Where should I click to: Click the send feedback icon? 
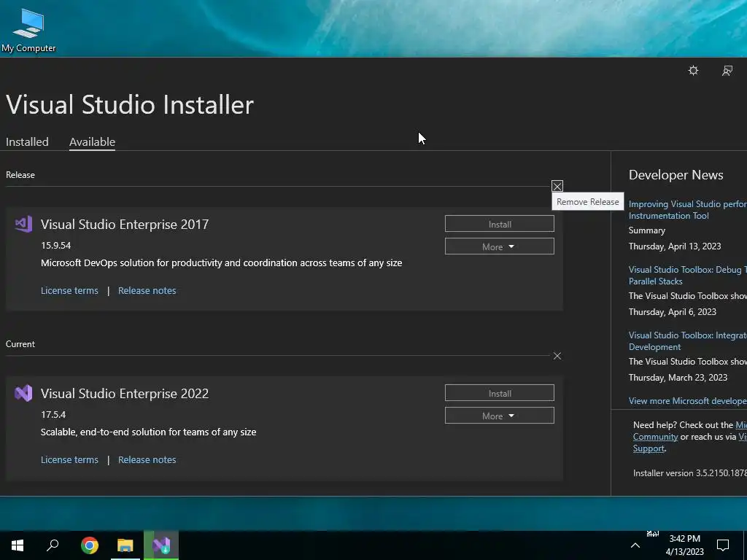tap(727, 71)
